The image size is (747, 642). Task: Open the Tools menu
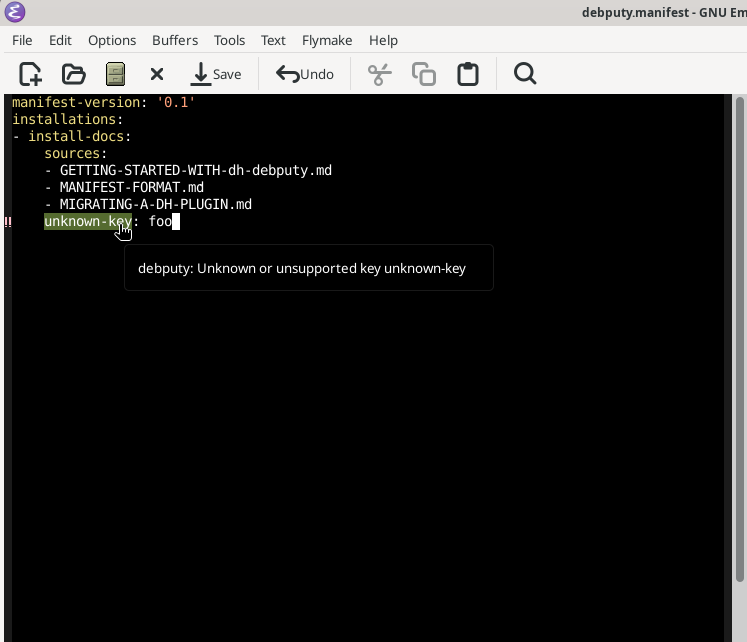click(x=229, y=40)
